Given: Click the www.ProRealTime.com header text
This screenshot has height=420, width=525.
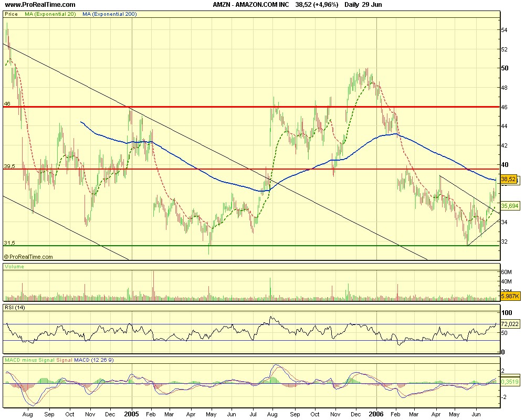Looking at the screenshot, I should (x=40, y=5).
